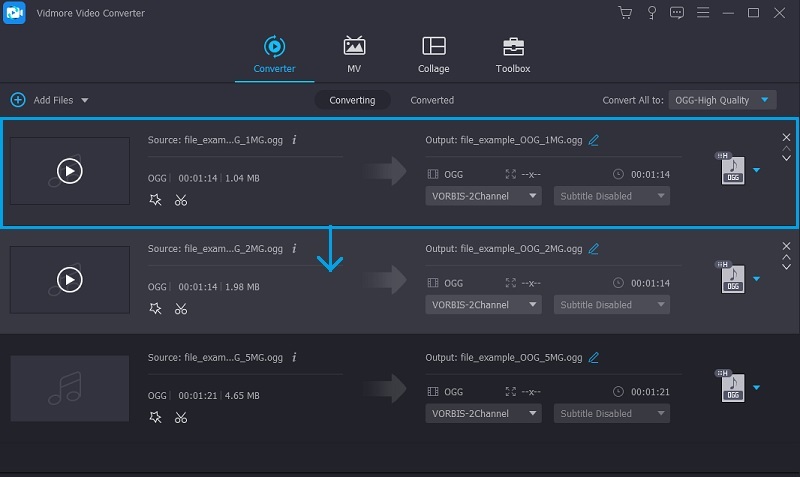Click the music note thumbnail of 5MG file
Screen dimensions: 800x477
point(69,388)
